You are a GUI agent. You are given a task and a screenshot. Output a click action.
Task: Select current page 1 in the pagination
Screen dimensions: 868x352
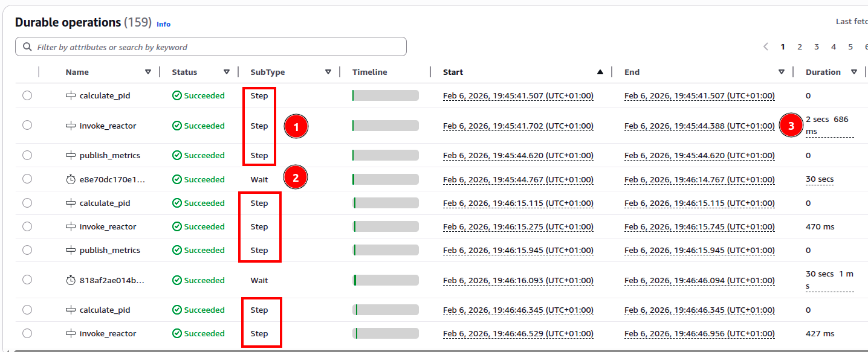(783, 46)
